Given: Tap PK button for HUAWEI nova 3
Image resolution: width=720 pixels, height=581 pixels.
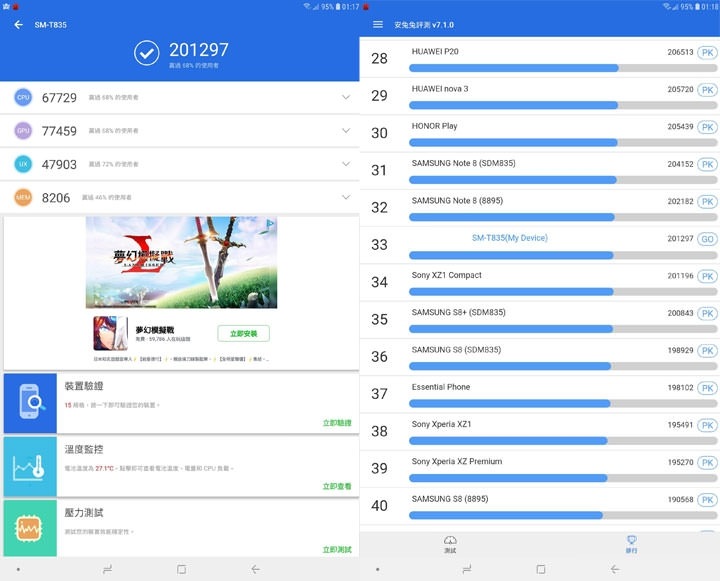Looking at the screenshot, I should (707, 90).
